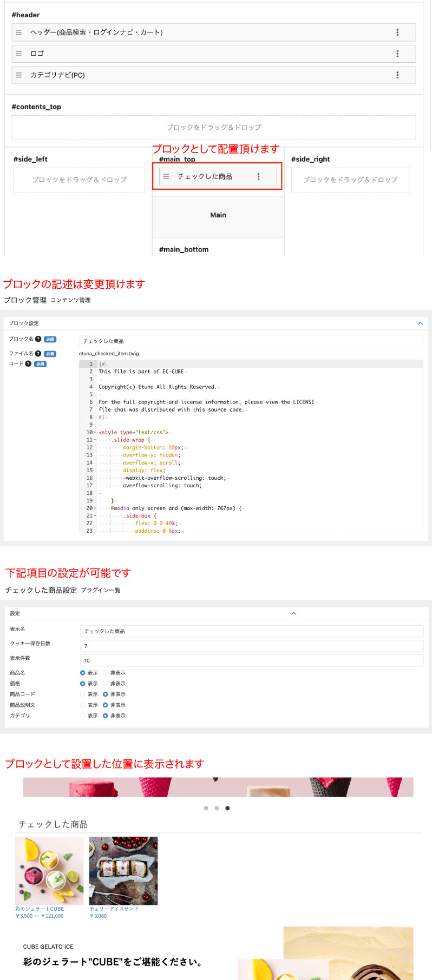The height and width of the screenshot is (980, 432).
Task: Click the クッキー保存日数 field showing 7
Action: tap(252, 646)
